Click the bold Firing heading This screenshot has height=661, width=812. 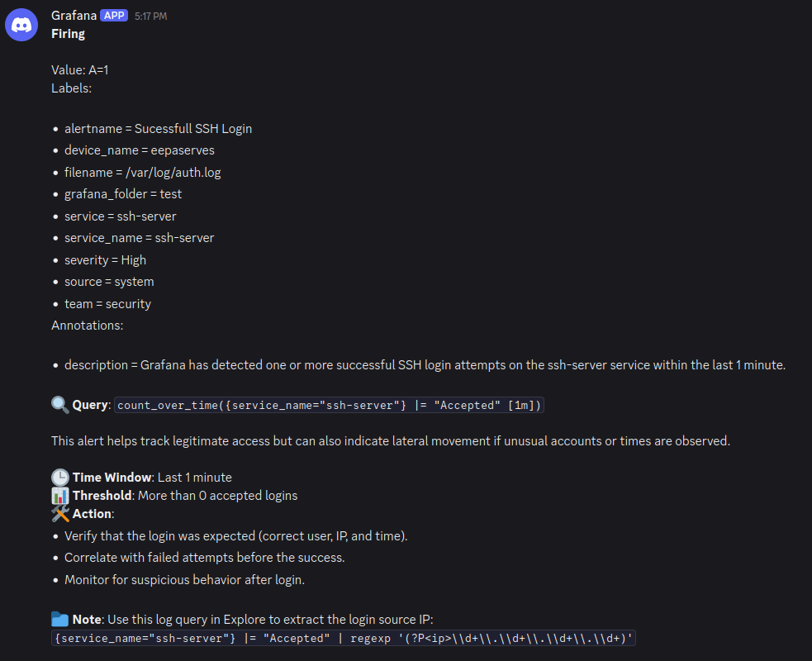coord(68,34)
